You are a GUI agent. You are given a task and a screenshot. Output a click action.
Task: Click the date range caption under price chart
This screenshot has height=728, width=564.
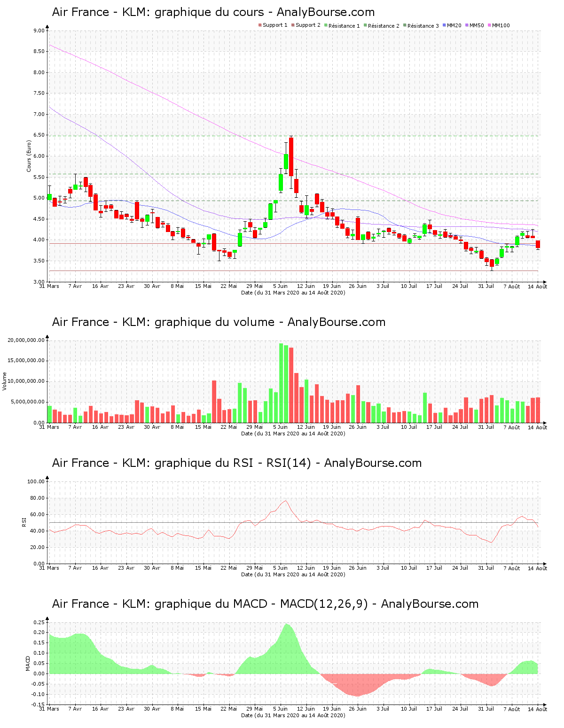293,293
